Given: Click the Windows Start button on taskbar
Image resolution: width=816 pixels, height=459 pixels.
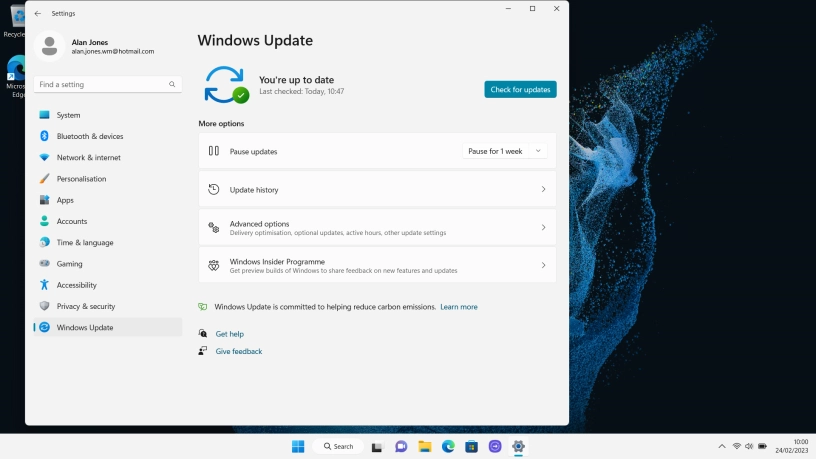Looking at the screenshot, I should 297,446.
